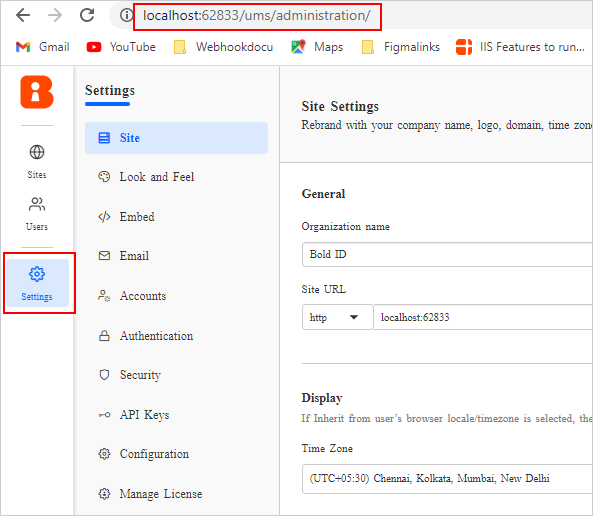The height and width of the screenshot is (516, 593).
Task: Click the Organization name input field
Action: pyautogui.click(x=447, y=255)
